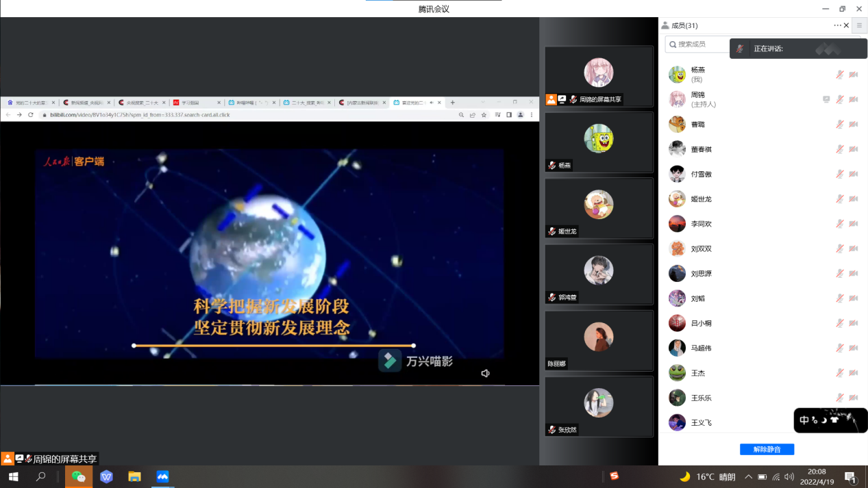
Task: Select 刘思源 in the member list
Action: tap(701, 274)
